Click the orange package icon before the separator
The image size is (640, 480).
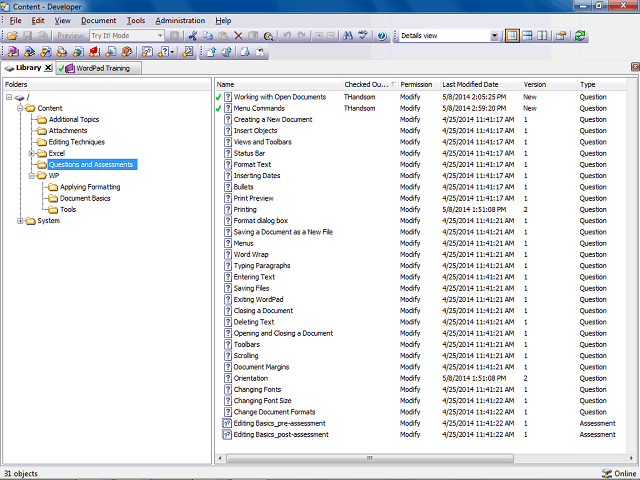point(127,52)
